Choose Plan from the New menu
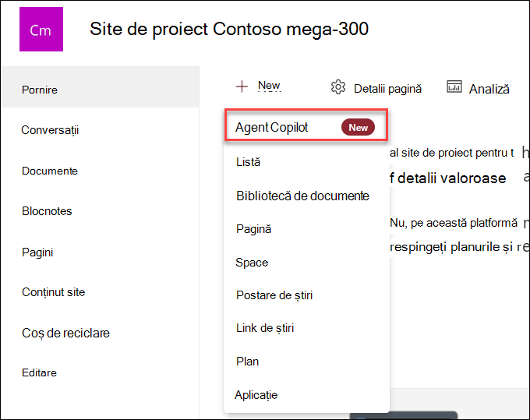 coord(247,362)
